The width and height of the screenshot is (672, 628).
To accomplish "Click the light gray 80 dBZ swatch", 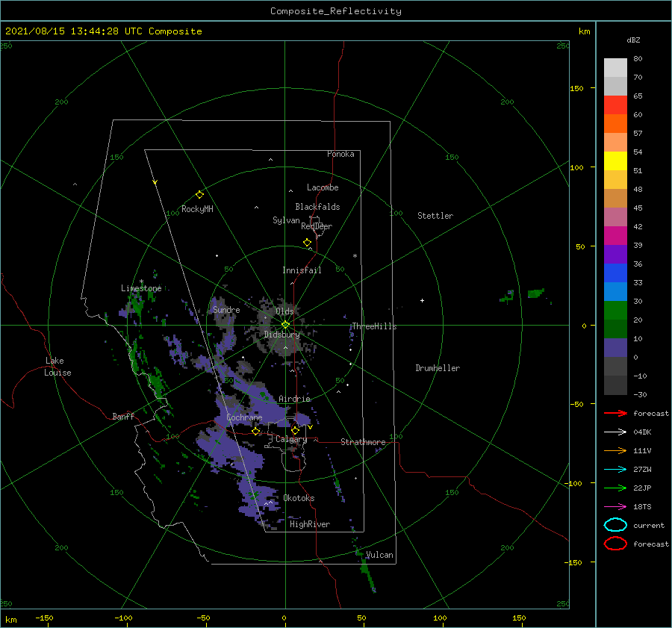I will 615,68.
